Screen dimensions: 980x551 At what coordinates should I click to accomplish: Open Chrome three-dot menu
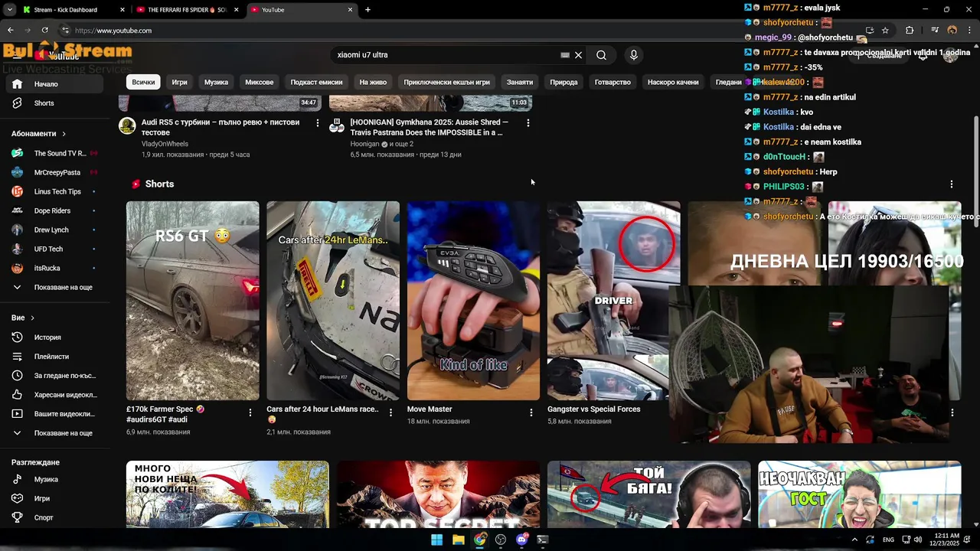pyautogui.click(x=969, y=31)
